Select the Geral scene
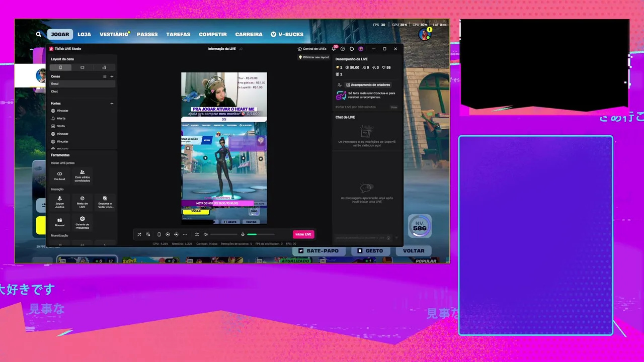 pyautogui.click(x=83, y=83)
